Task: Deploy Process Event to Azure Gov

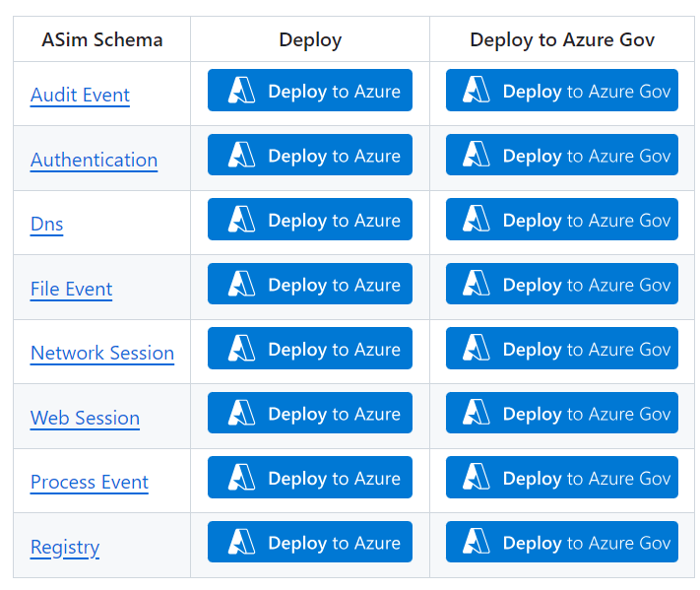Action: 562,478
